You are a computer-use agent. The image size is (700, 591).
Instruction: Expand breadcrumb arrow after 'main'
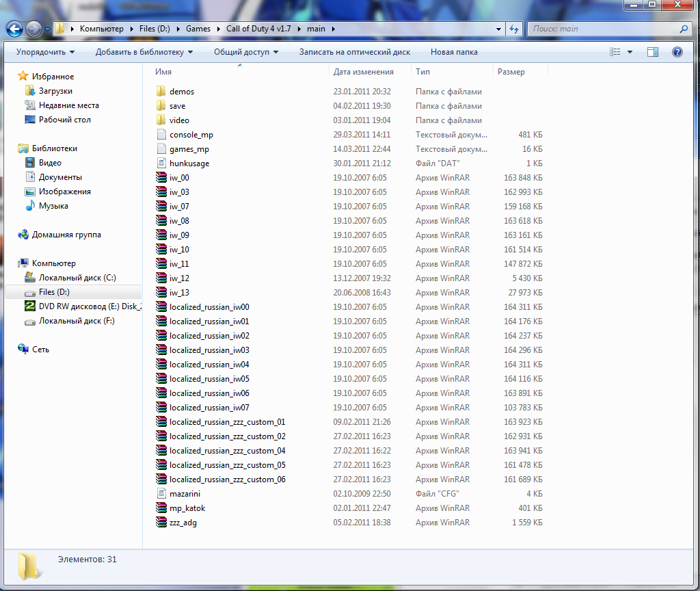[x=333, y=29]
